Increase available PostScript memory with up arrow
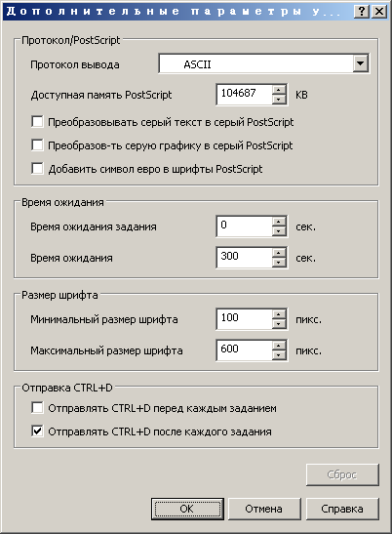Viewport: 392px width, 534px height. tap(279, 90)
